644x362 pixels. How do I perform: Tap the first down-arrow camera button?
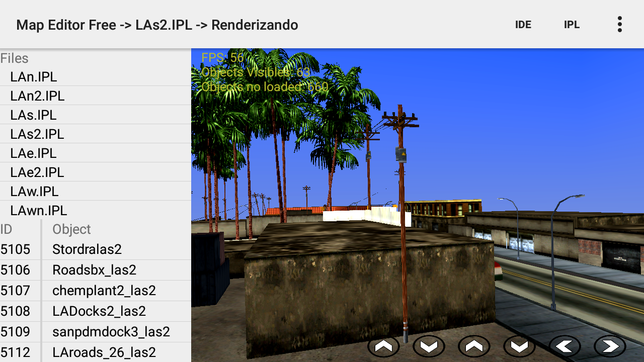click(x=429, y=346)
